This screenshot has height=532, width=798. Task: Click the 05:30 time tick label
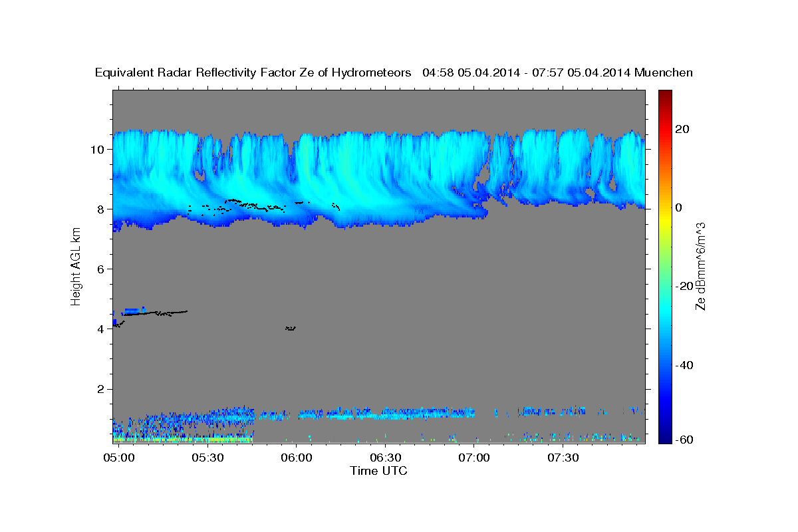208,458
